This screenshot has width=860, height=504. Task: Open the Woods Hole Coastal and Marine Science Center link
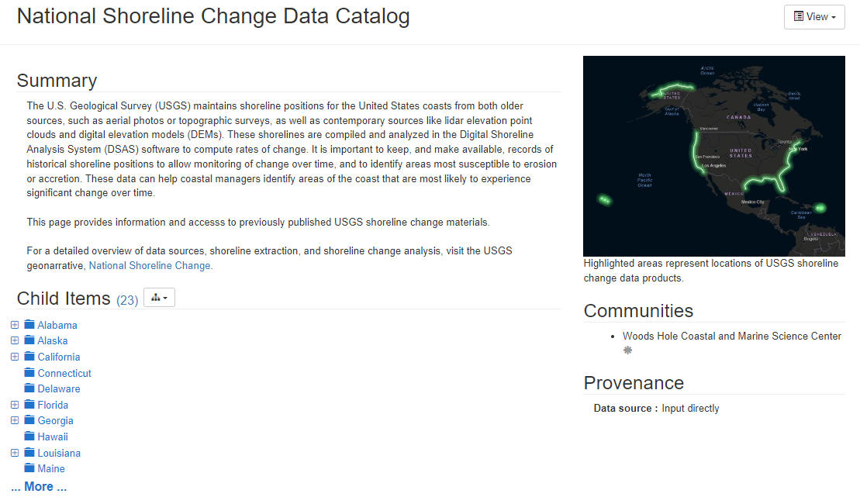pyautogui.click(x=731, y=336)
